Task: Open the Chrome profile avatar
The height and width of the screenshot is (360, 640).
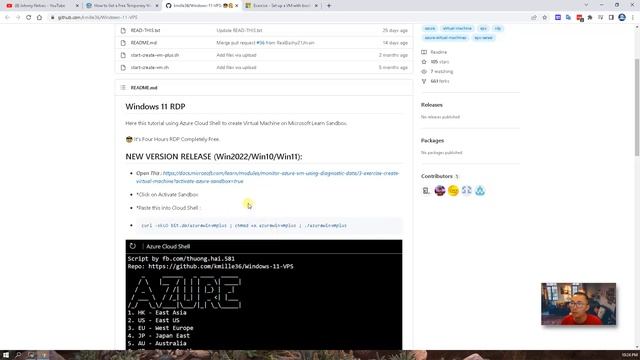Action: [622, 18]
